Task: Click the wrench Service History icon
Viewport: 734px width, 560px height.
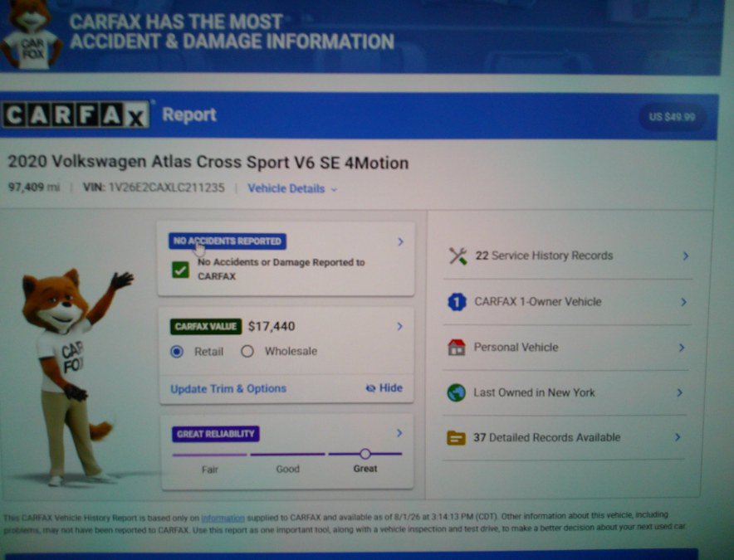Action: coord(458,256)
